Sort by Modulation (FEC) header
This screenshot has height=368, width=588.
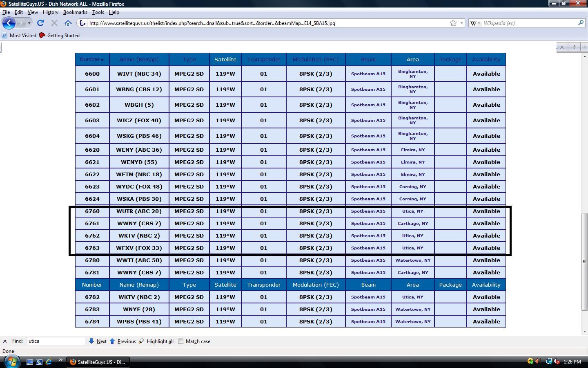pyautogui.click(x=316, y=59)
